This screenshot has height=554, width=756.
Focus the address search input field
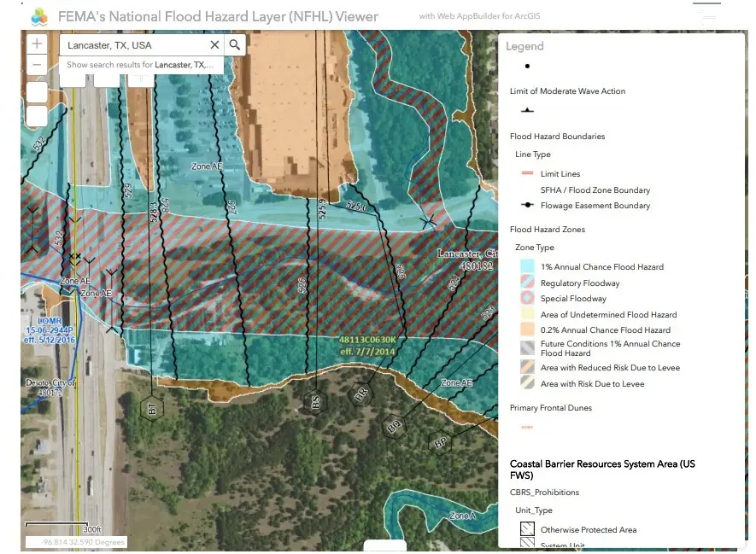[x=135, y=44]
